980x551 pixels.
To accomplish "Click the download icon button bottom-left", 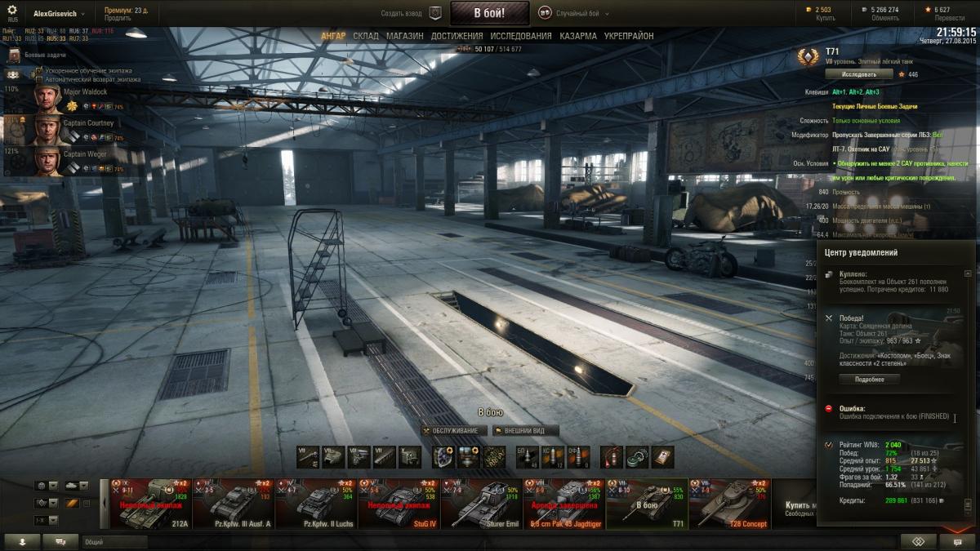I will [x=22, y=541].
